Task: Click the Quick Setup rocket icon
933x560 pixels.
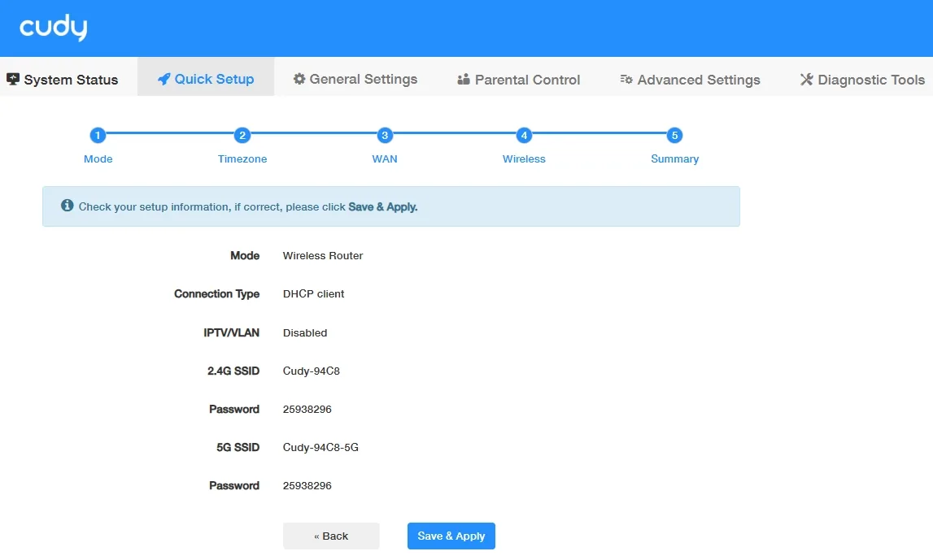Action: tap(163, 79)
